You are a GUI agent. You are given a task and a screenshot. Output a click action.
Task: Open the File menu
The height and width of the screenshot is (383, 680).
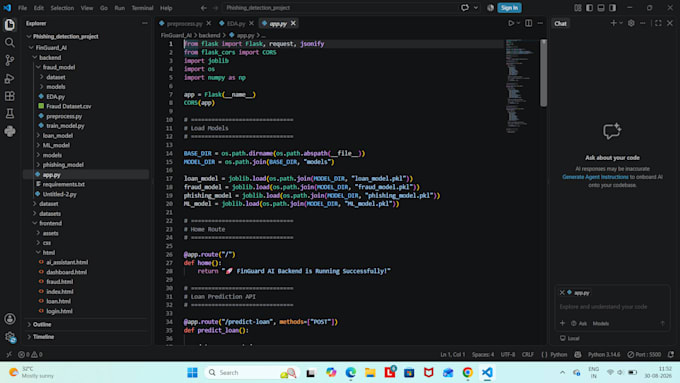click(23, 8)
